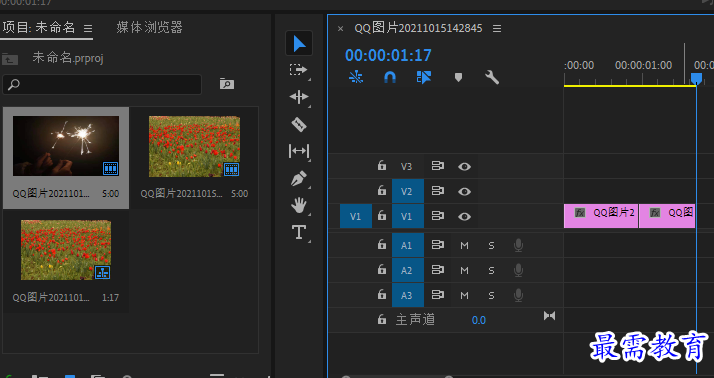Mute audio track A1
The height and width of the screenshot is (378, 714).
(464, 246)
